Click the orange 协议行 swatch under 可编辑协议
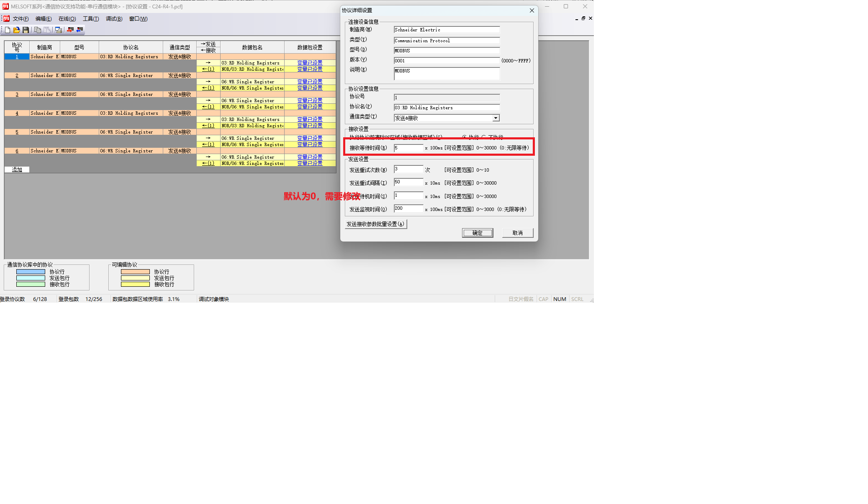This screenshot has width=868, height=504. pos(135,272)
